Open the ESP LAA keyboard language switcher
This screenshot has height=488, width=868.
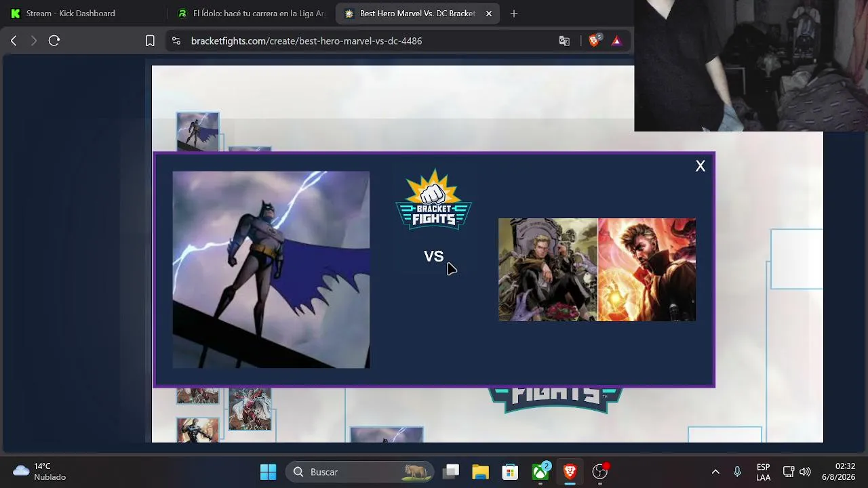pos(763,472)
